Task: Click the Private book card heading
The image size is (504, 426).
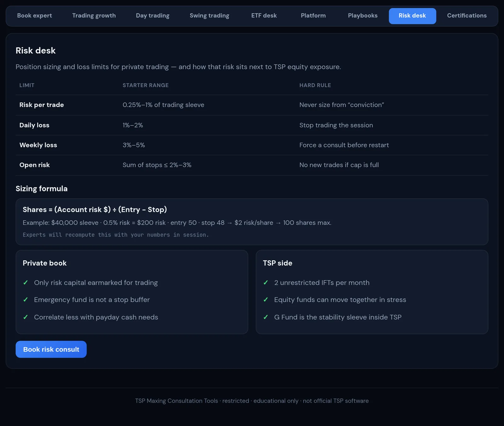Action: click(x=44, y=263)
